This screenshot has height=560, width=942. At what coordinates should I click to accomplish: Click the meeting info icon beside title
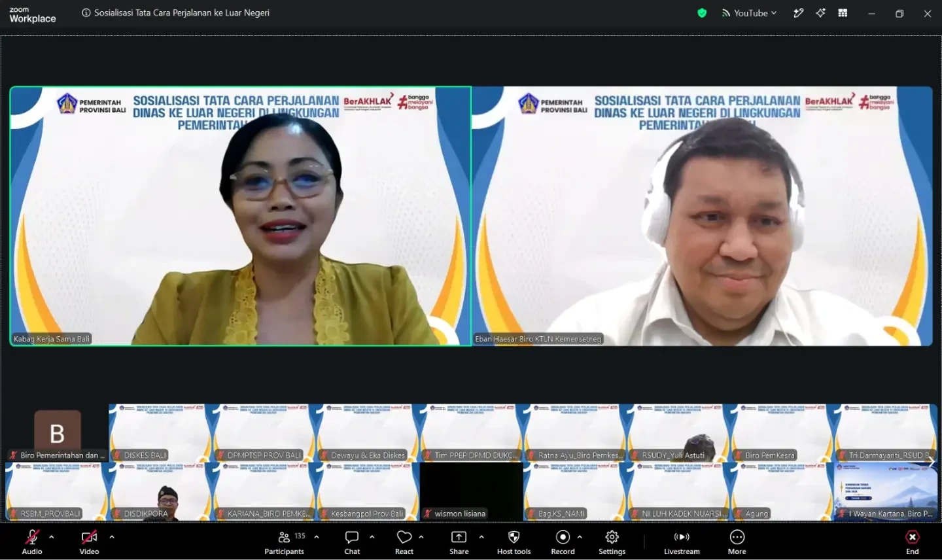coord(86,13)
